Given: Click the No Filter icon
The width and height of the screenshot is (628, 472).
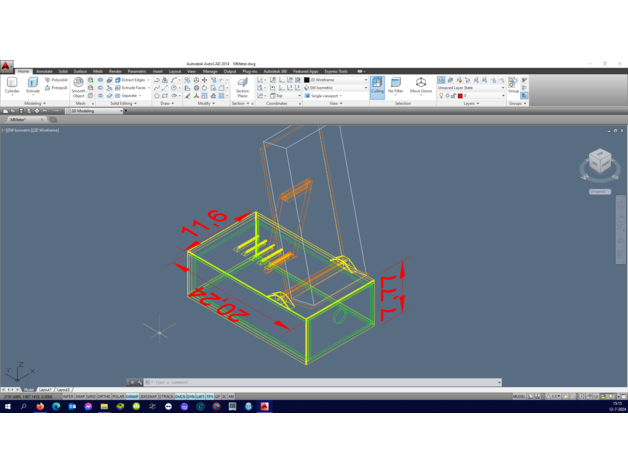Looking at the screenshot, I should pyautogui.click(x=396, y=86).
